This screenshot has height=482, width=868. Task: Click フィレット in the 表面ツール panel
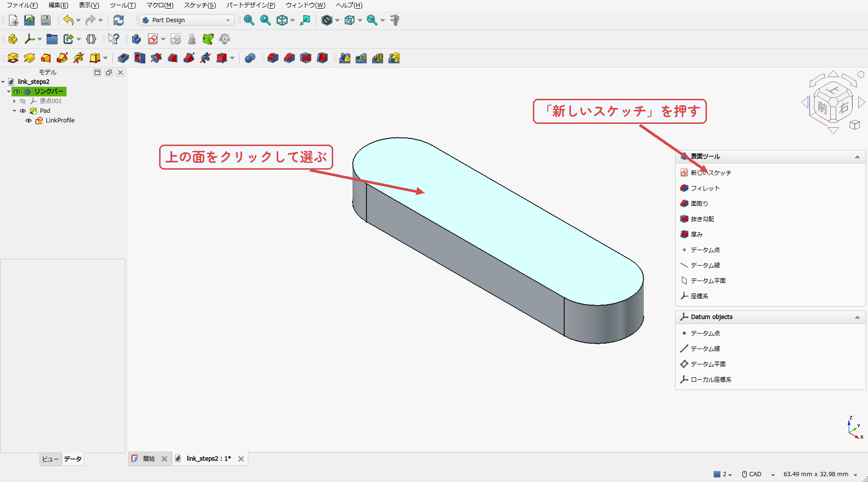click(700, 188)
